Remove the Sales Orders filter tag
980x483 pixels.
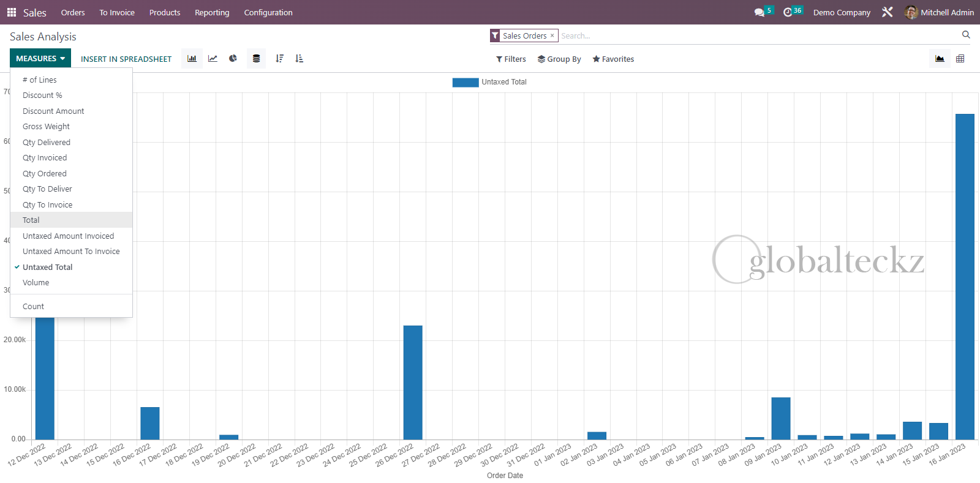click(x=552, y=36)
